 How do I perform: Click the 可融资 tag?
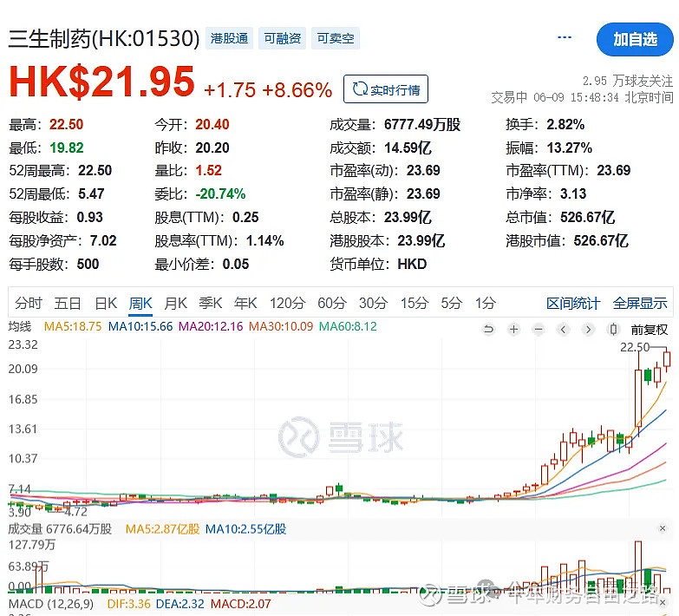(283, 38)
